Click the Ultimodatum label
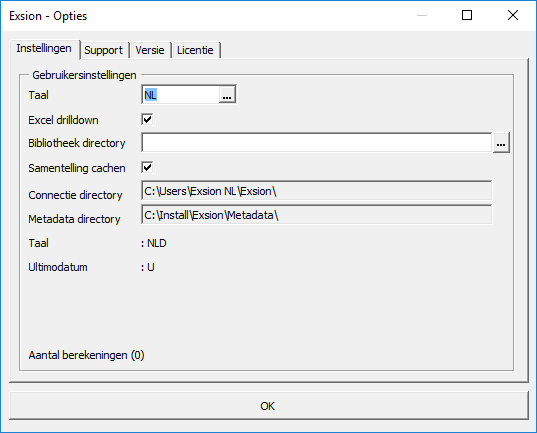The height and width of the screenshot is (433, 537). coord(58,267)
